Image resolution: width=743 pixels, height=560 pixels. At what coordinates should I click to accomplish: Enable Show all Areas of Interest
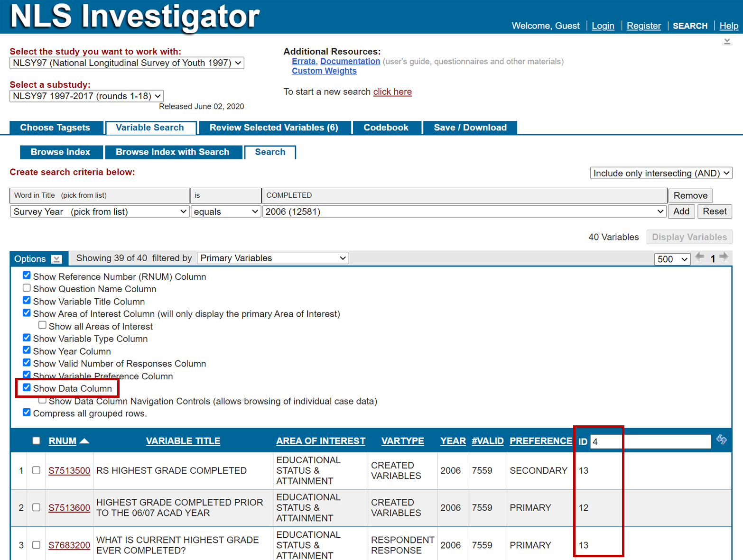[x=42, y=325]
